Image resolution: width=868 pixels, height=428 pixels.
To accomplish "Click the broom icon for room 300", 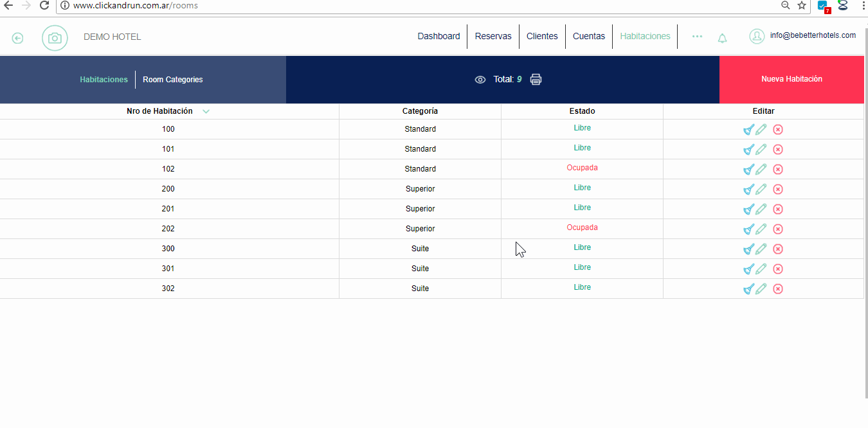I will point(748,249).
